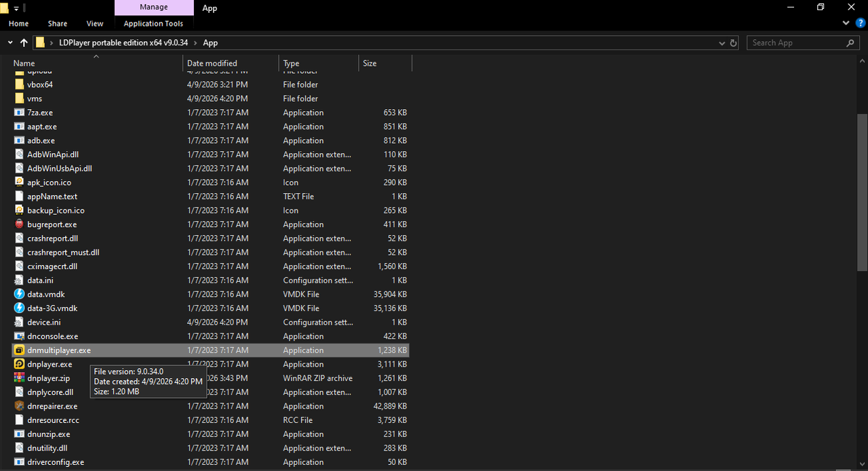The height and width of the screenshot is (471, 868).
Task: Click the aapt.exe file icon
Action: coord(20,127)
